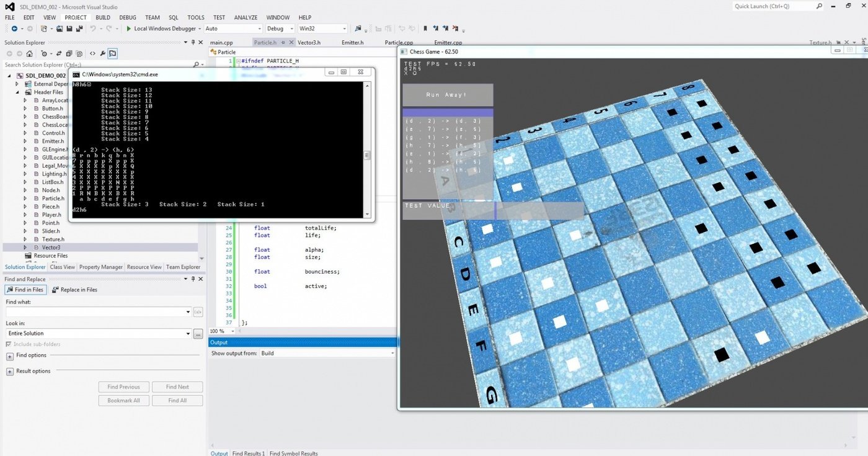
Task: Expand the Find options section
Action: tap(9, 357)
